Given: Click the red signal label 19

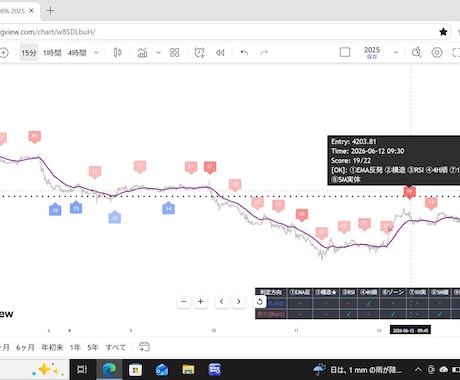Looking at the screenshot, I should click(x=409, y=192).
